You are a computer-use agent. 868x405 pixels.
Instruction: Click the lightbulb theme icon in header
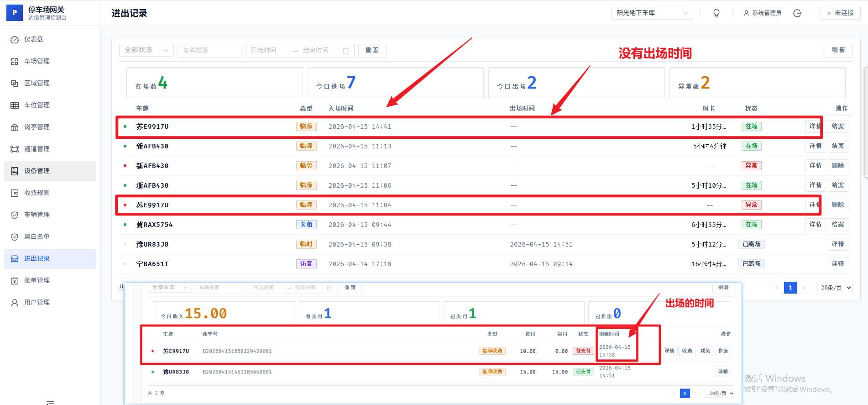[716, 13]
